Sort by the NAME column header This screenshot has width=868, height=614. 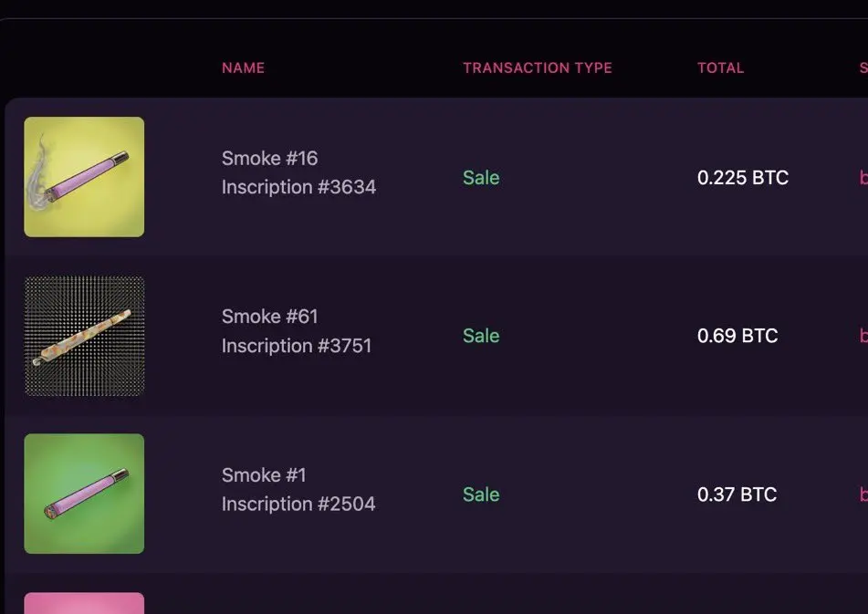(x=243, y=68)
